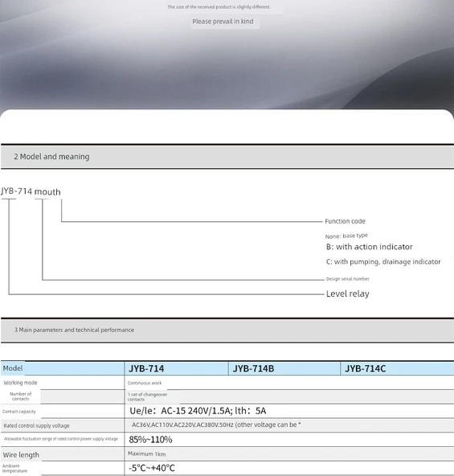Click the 'Function code' label
This screenshot has width=454, height=476.
click(345, 221)
